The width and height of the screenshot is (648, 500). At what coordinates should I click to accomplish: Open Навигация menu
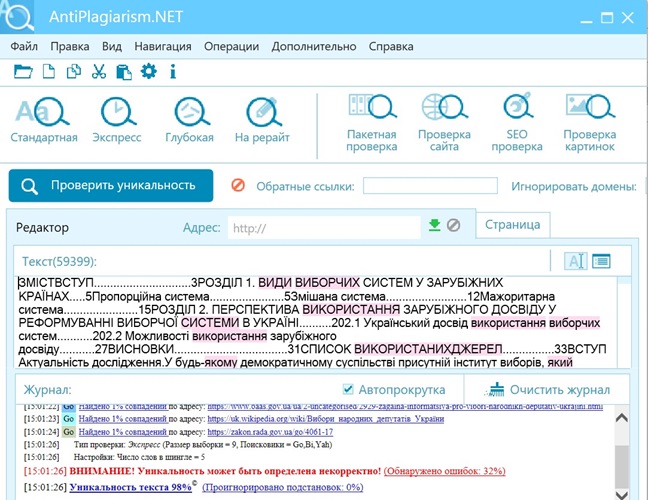pyautogui.click(x=163, y=46)
